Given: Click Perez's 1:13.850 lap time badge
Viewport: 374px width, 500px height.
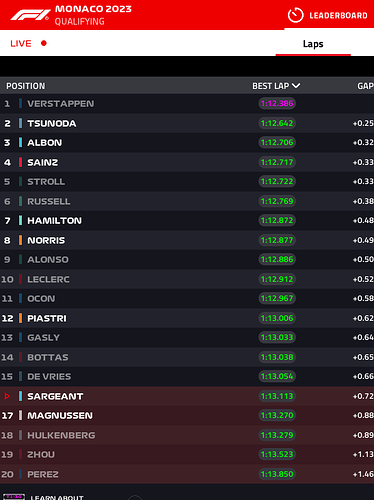Looking at the screenshot, I should tap(277, 474).
